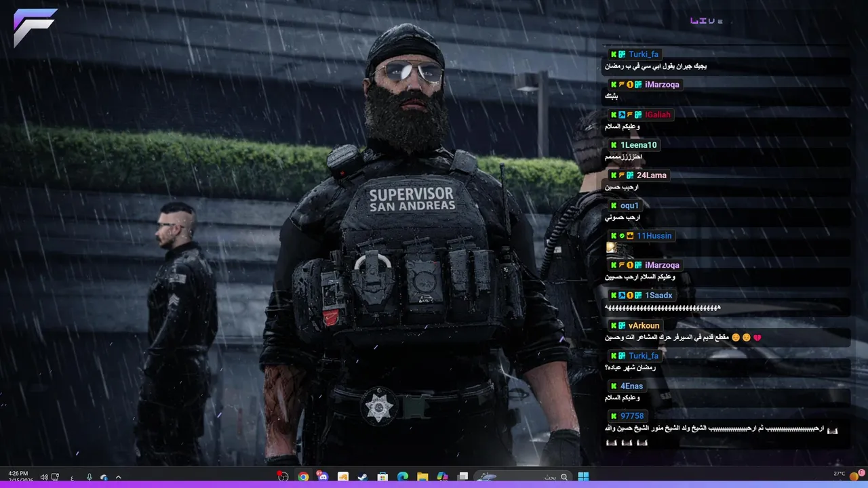This screenshot has width=868, height=488.
Task: Click the gold badge next to 1Saadx
Action: (630, 296)
